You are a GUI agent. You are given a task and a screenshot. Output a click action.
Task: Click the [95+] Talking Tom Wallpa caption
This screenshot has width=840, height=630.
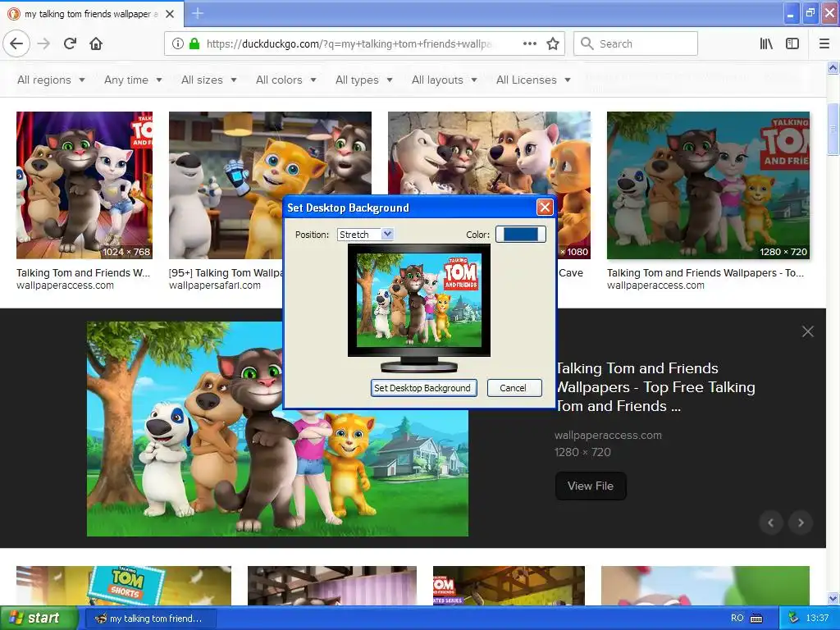226,273
